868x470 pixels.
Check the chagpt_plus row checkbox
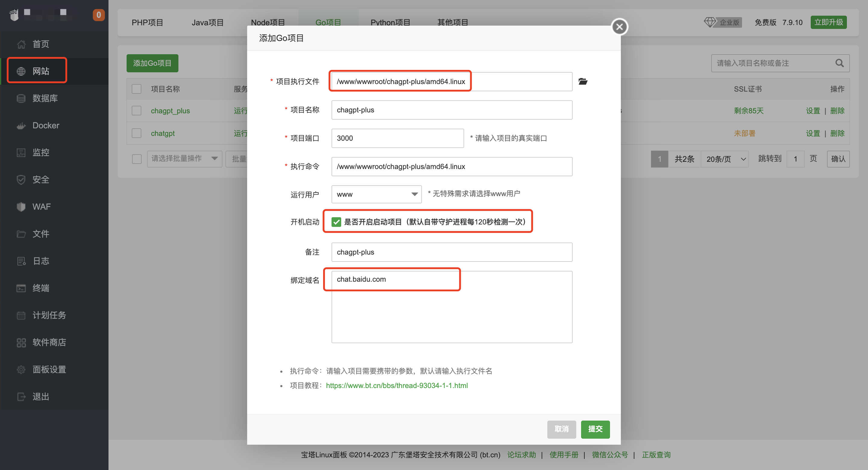tap(137, 111)
